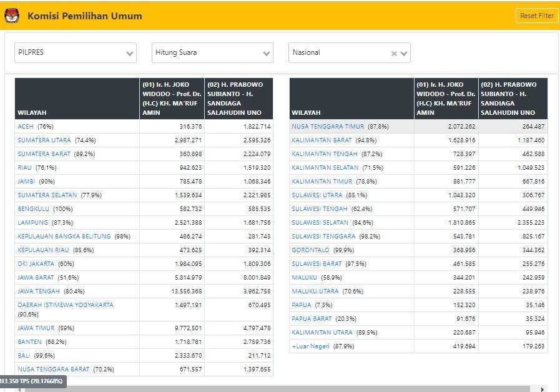
Task: Click the horizontal scrollbar at the bottom
Action: pyautogui.click(x=281, y=389)
